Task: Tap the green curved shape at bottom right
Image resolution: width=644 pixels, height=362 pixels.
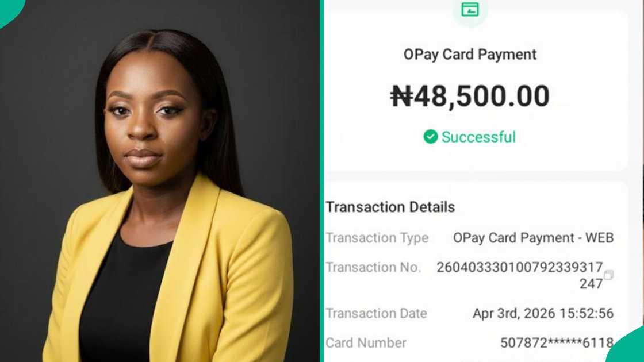Action: [x=632, y=353]
